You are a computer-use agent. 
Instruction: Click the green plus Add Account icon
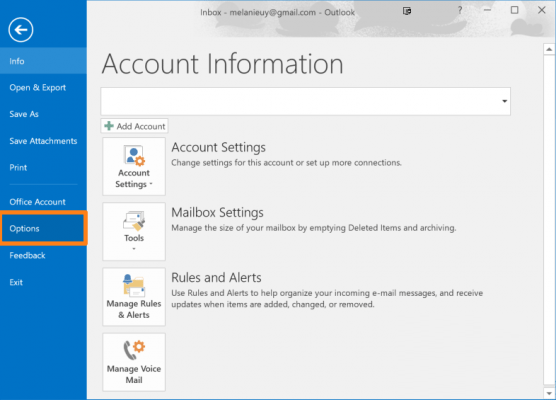(109, 126)
